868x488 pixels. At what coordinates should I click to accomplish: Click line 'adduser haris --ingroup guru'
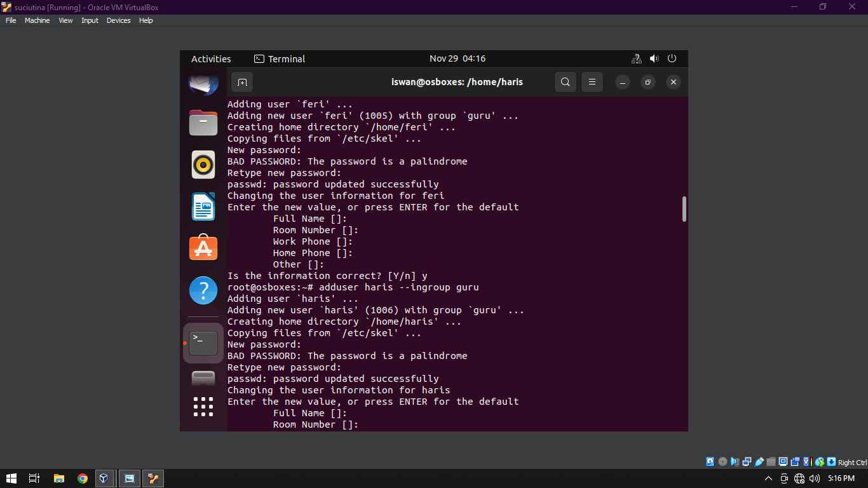coord(399,287)
